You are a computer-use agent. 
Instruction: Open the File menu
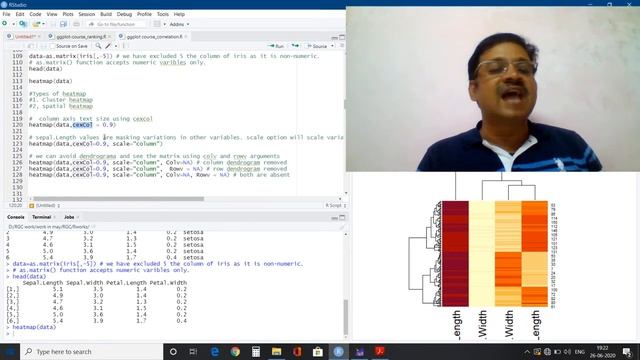6,14
